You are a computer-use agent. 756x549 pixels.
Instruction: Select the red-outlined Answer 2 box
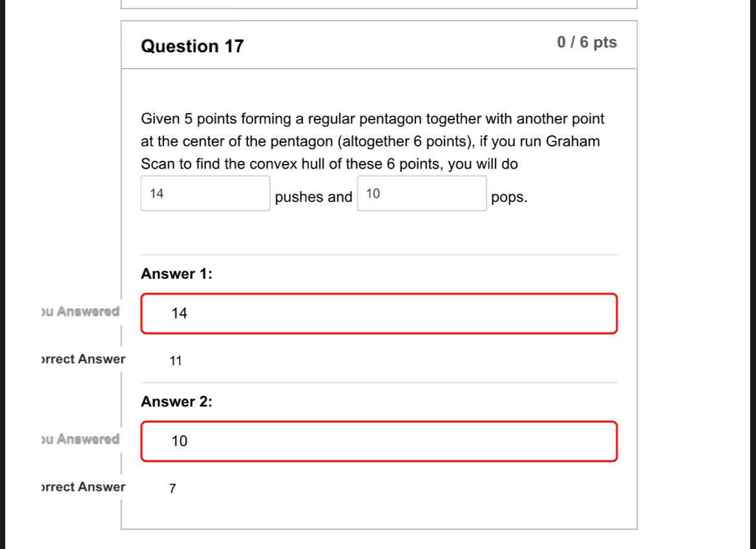tap(379, 441)
